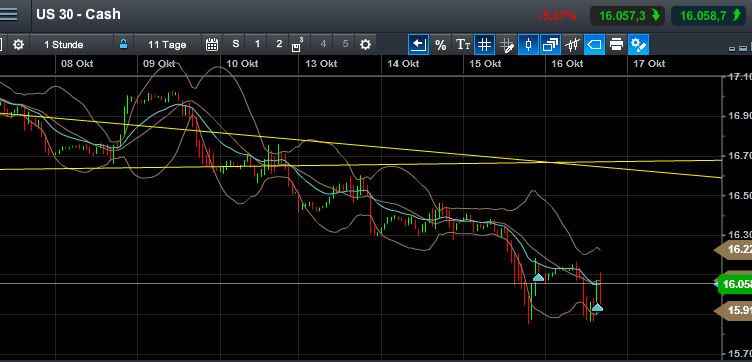The height and width of the screenshot is (362, 752).
Task: Expand the 11 Tage period dropdown
Action: 167,45
